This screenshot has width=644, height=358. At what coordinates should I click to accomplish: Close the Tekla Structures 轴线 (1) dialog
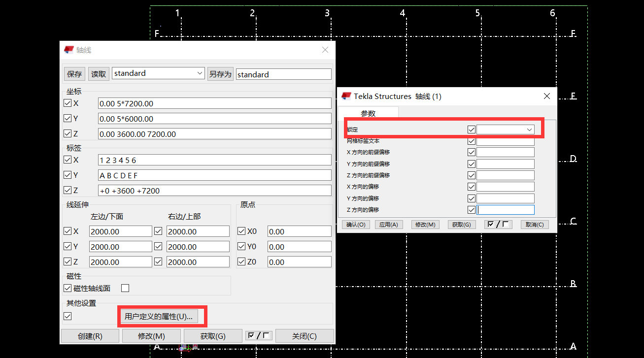click(x=547, y=96)
